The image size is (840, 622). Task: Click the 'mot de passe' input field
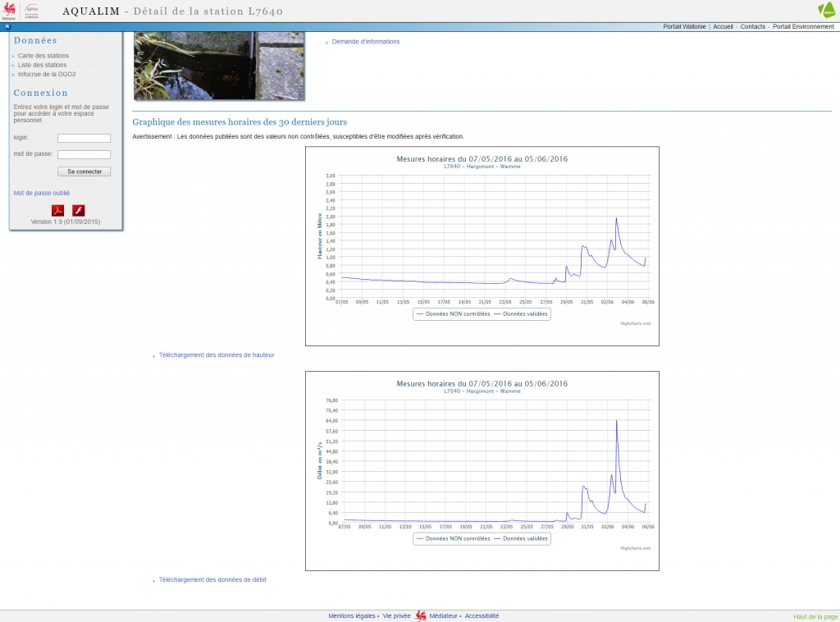(x=84, y=154)
